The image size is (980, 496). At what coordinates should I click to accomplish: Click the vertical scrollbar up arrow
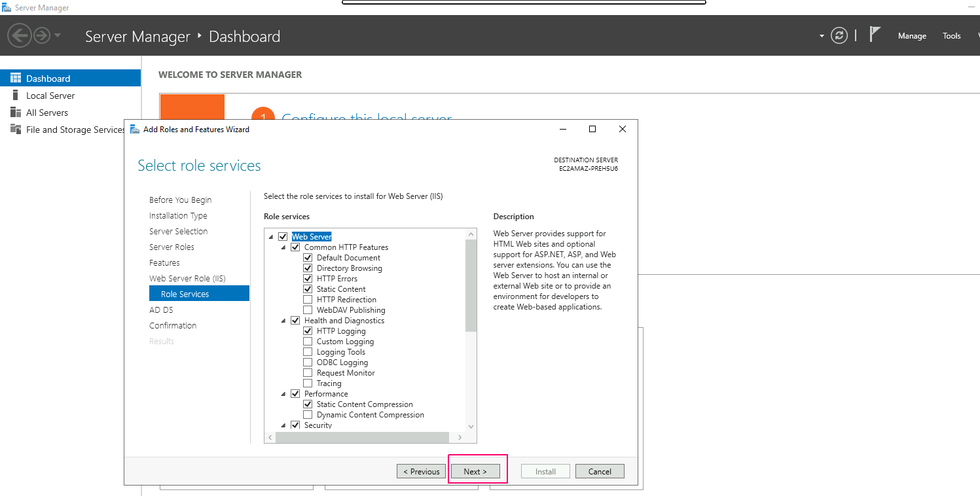coord(471,234)
